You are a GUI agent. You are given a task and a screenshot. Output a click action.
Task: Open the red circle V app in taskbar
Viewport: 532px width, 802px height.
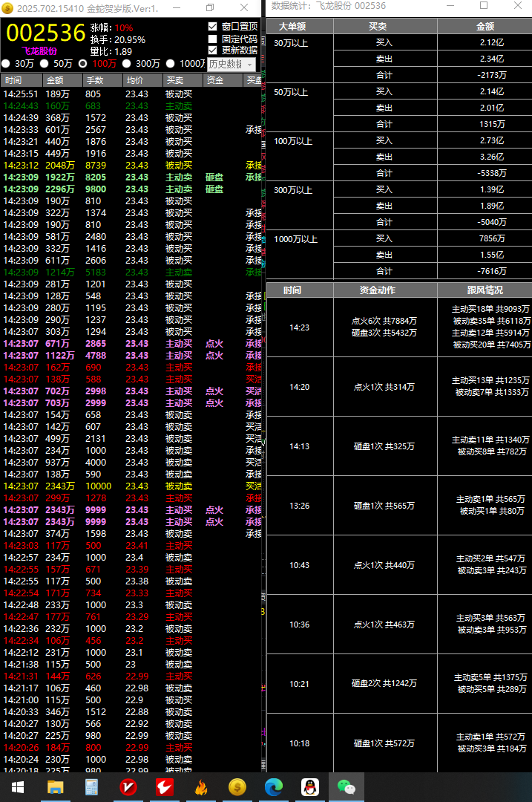coord(128,786)
